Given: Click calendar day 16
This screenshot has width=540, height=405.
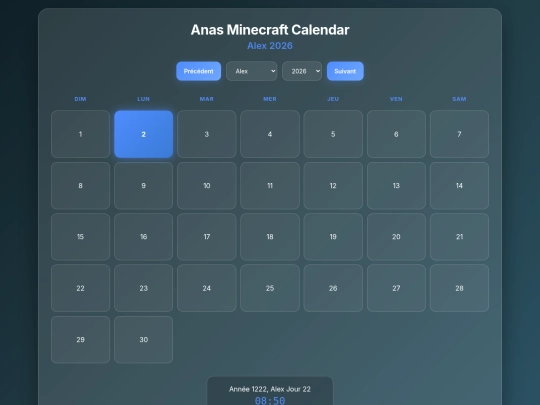Looking at the screenshot, I should [x=144, y=237].
